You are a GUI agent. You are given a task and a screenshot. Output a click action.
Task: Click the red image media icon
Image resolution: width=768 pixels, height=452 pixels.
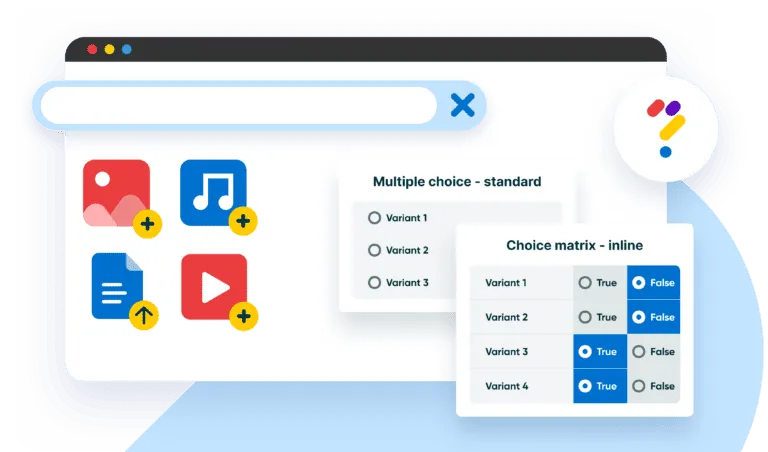117,192
